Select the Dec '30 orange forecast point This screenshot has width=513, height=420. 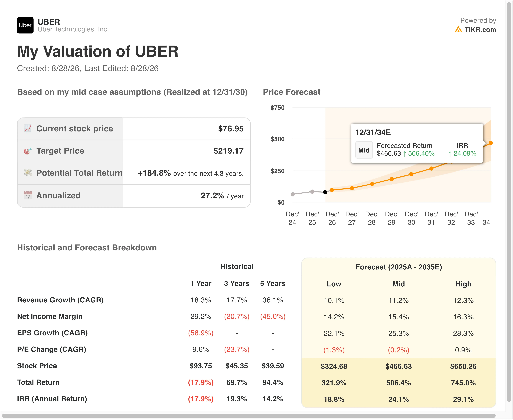pos(411,174)
